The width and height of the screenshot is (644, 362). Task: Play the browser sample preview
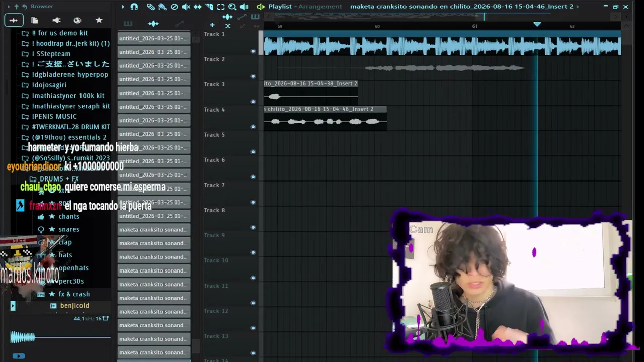coord(18,356)
